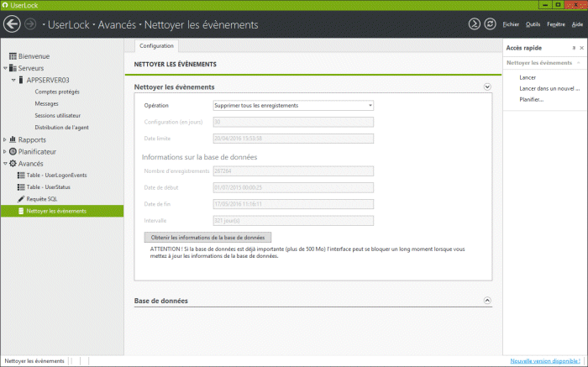This screenshot has height=367, width=588.
Task: Open Sessions utilisateur tree item
Action: coord(58,115)
